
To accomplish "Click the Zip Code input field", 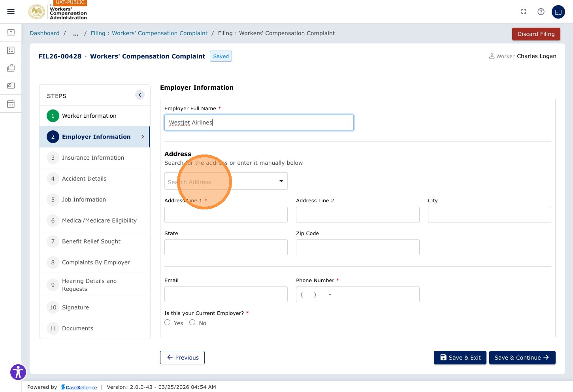I will [358, 247].
